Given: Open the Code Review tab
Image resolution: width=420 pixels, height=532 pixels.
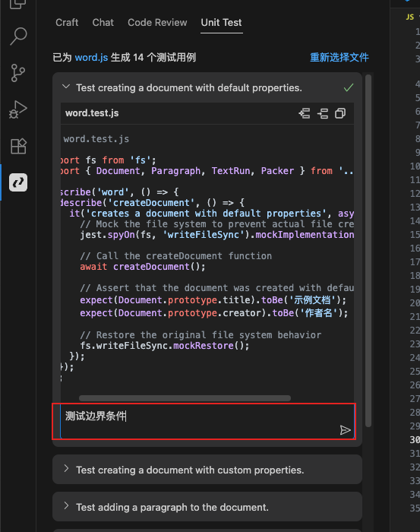Looking at the screenshot, I should pyautogui.click(x=157, y=22).
